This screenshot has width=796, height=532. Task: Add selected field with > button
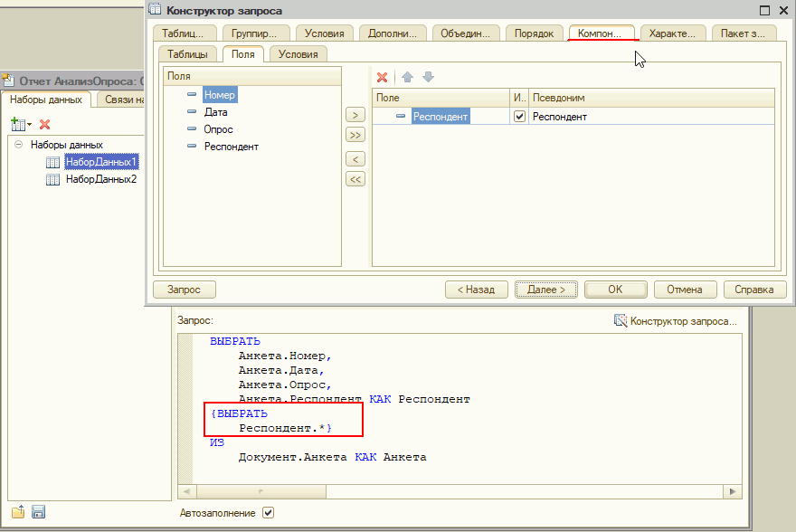click(x=355, y=115)
